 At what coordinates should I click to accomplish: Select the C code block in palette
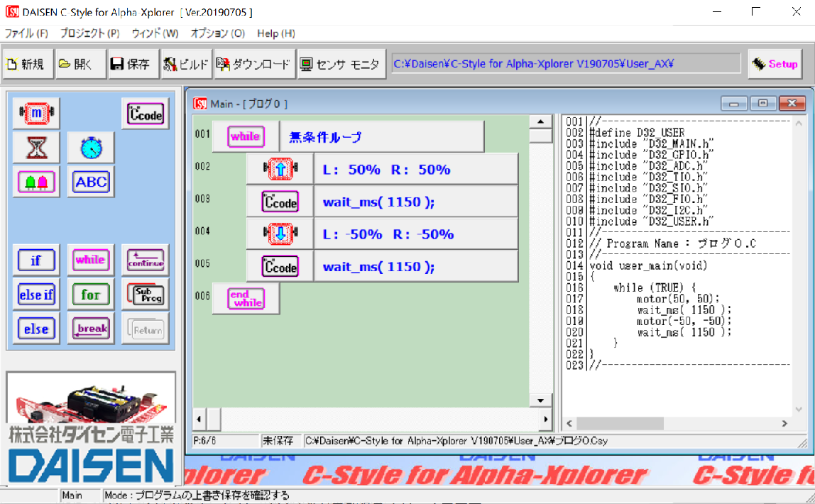point(146,114)
